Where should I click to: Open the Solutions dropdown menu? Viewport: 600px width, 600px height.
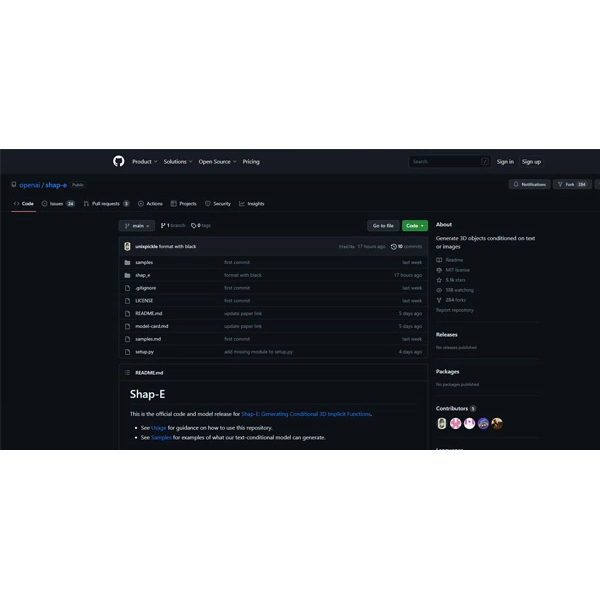pos(177,161)
